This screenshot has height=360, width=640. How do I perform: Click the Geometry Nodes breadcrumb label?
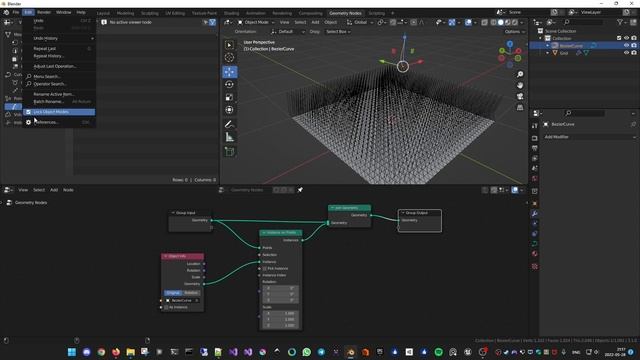[31, 202]
